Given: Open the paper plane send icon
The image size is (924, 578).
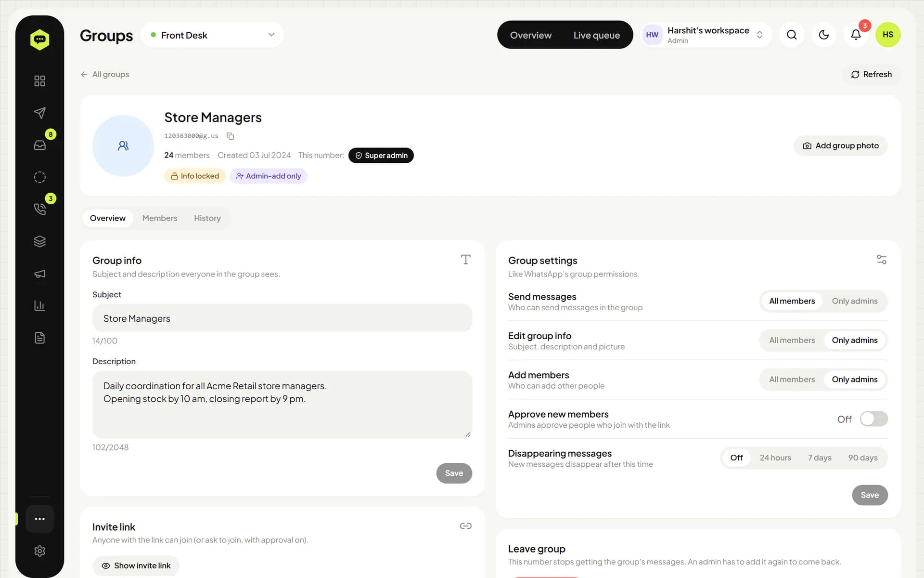Looking at the screenshot, I should 39,113.
